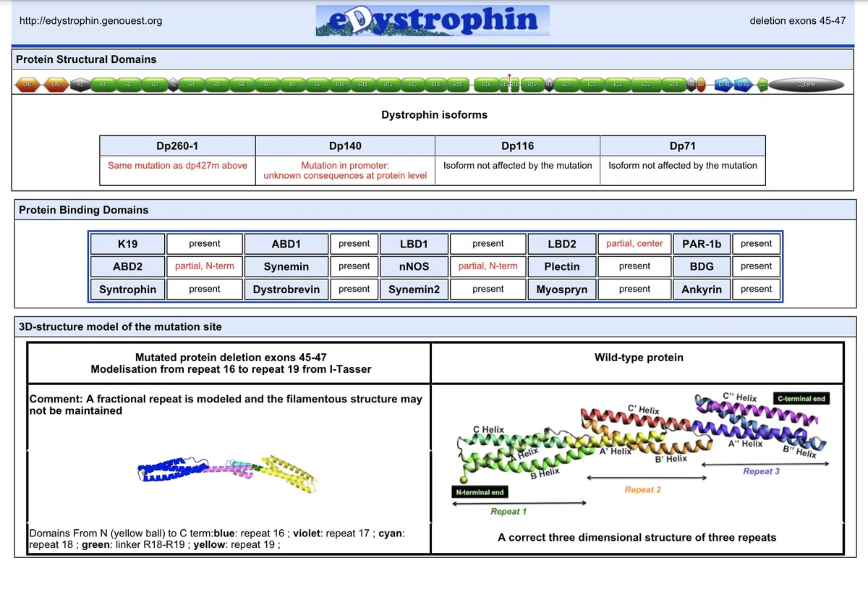Click the R9 repeat domain
Screen dimensions: 868x595
[x=318, y=85]
